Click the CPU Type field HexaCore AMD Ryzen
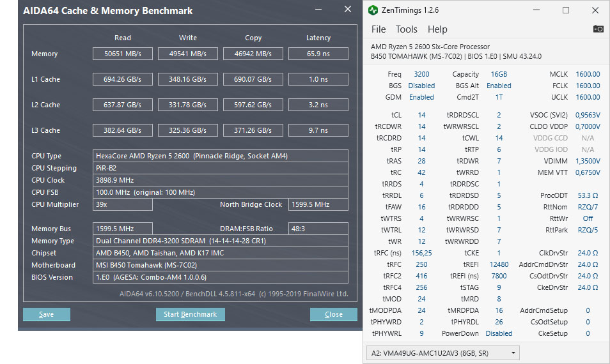 click(221, 156)
